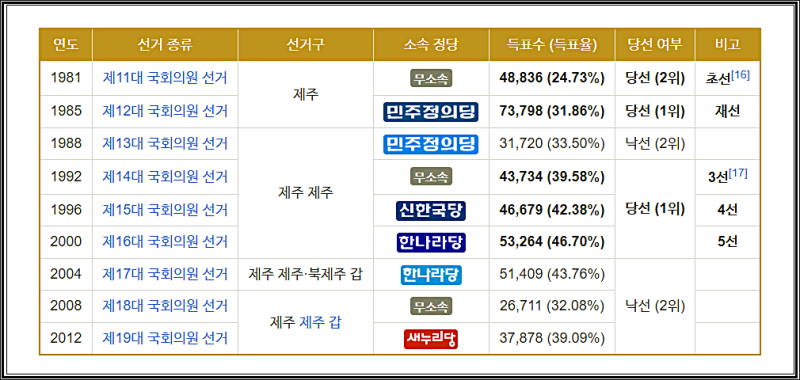Click the 한나라당 badge in the 2004 row
This screenshot has width=800, height=380.
[x=431, y=275]
